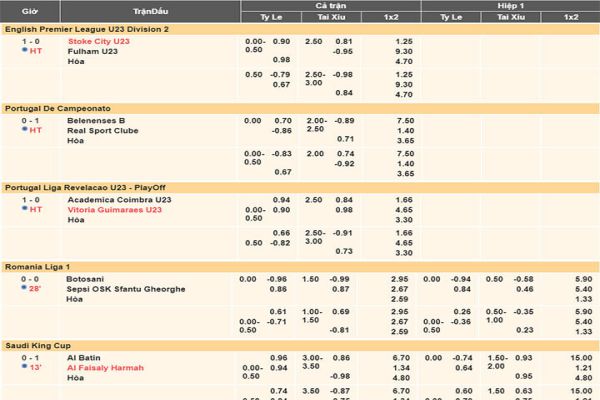Open the Al Faisaly Harmah team link

tap(107, 368)
